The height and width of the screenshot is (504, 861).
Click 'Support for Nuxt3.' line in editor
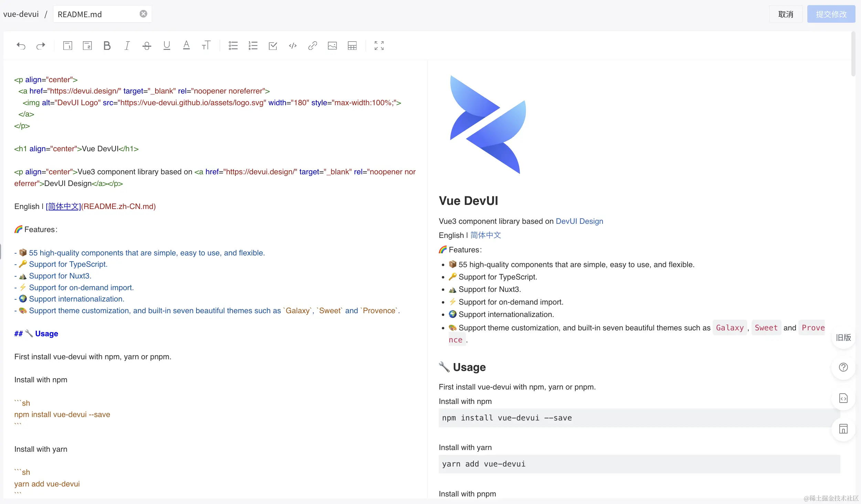click(60, 276)
